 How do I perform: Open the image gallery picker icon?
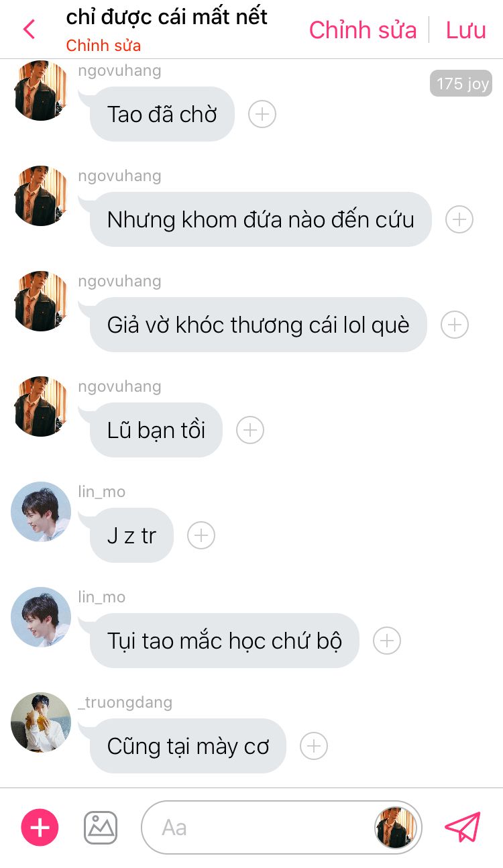coord(101,828)
